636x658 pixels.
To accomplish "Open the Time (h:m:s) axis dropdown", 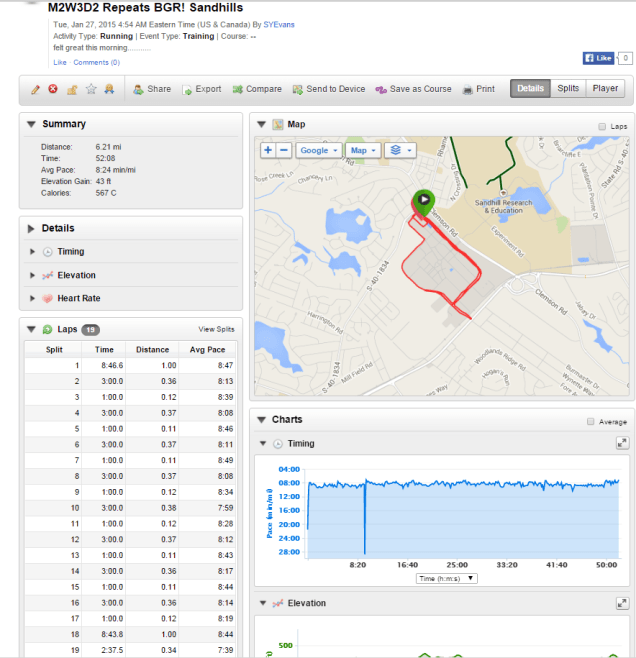I will pos(446,578).
